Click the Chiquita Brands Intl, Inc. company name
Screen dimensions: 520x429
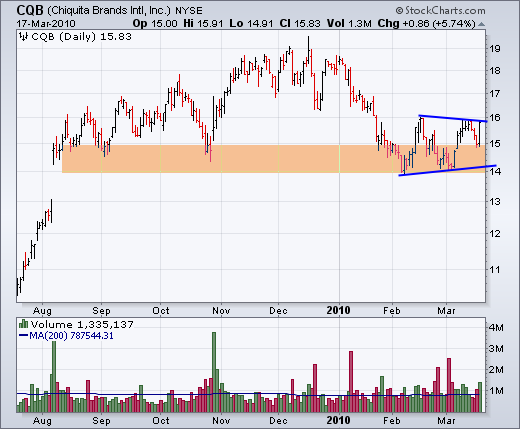(109, 11)
